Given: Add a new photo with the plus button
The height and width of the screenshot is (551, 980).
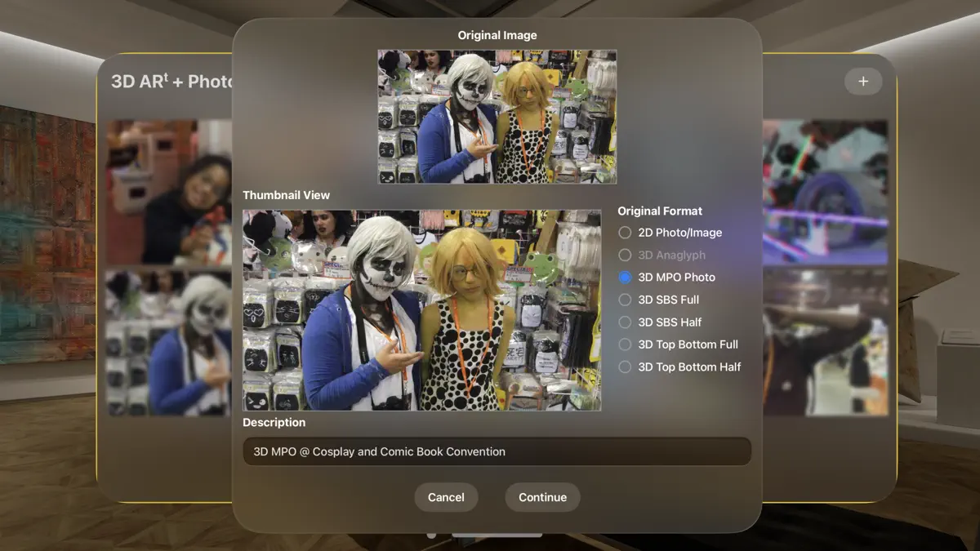Looking at the screenshot, I should click(863, 81).
